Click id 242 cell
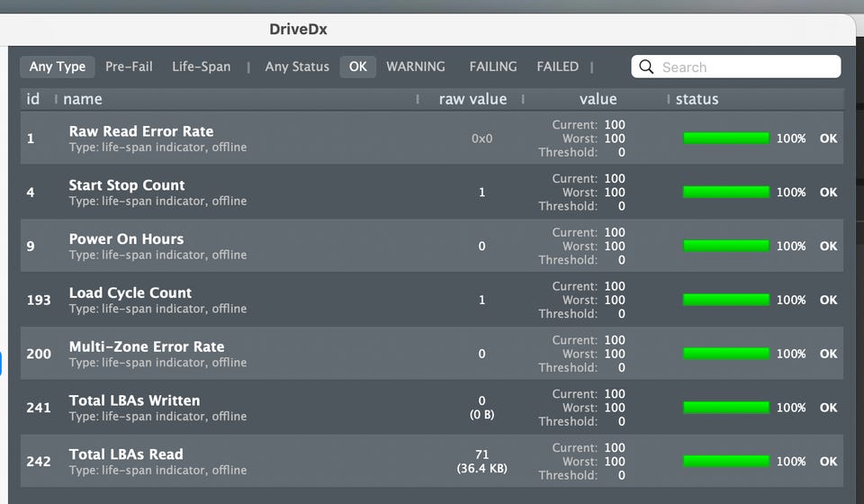Viewport: 864px width, 504px height. 39,462
